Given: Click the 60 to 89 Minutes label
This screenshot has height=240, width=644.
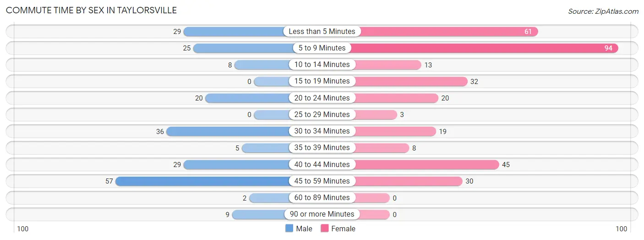Looking at the screenshot, I should click(x=322, y=198).
